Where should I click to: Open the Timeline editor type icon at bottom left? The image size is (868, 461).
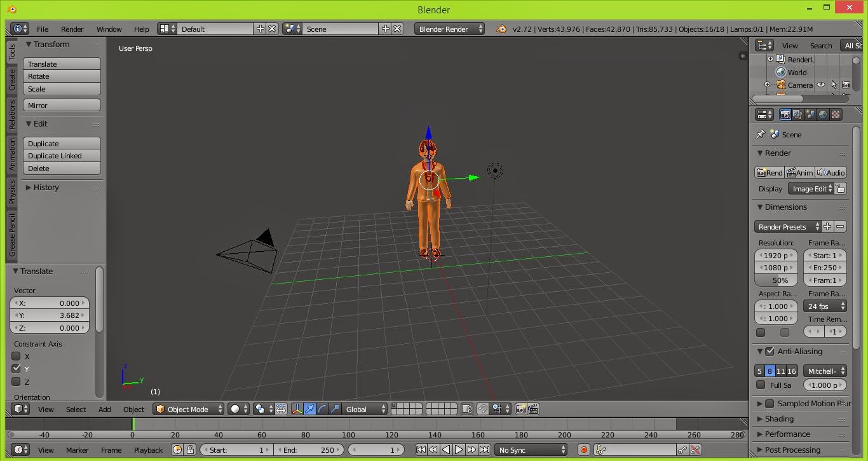pyautogui.click(x=19, y=450)
